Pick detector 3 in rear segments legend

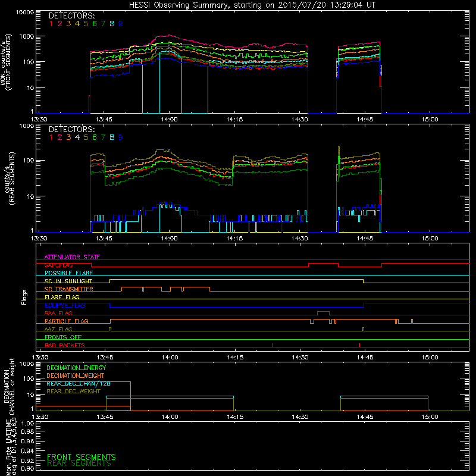pos(68,137)
